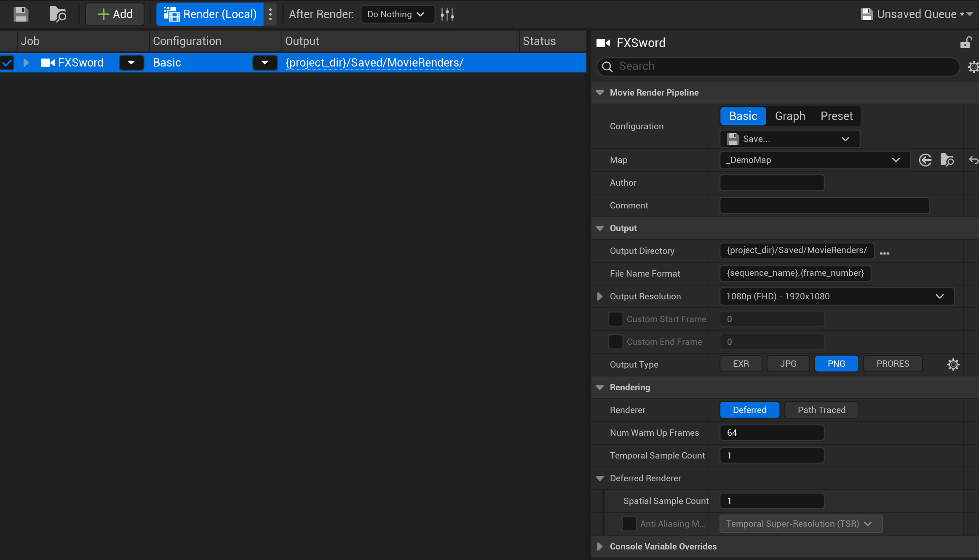
Task: Browse to the map asset in content browser
Action: click(947, 160)
